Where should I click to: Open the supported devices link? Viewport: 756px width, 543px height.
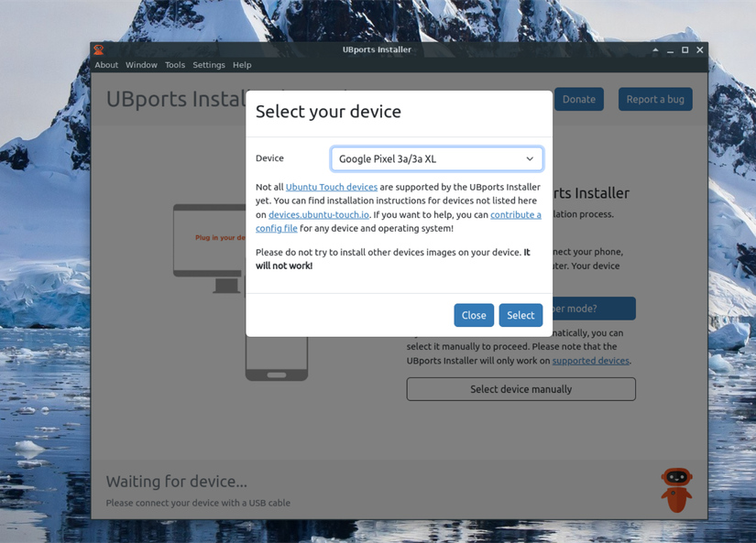coord(590,361)
